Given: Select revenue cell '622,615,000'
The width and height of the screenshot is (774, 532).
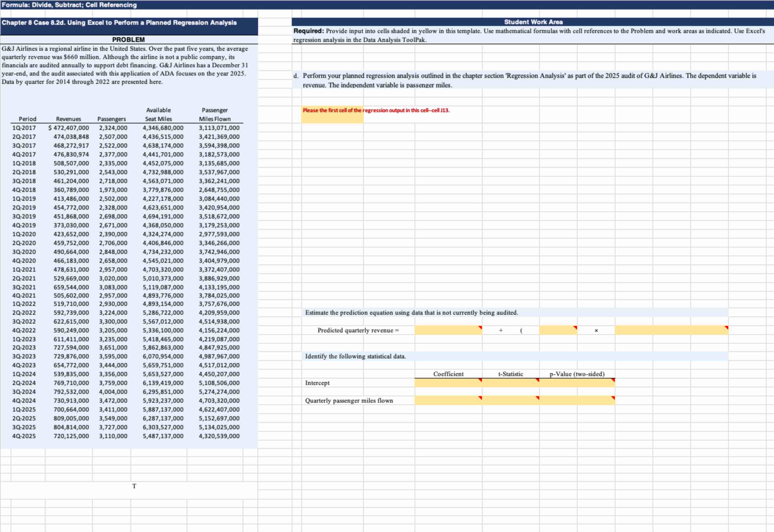Looking at the screenshot, I should click(71, 321).
